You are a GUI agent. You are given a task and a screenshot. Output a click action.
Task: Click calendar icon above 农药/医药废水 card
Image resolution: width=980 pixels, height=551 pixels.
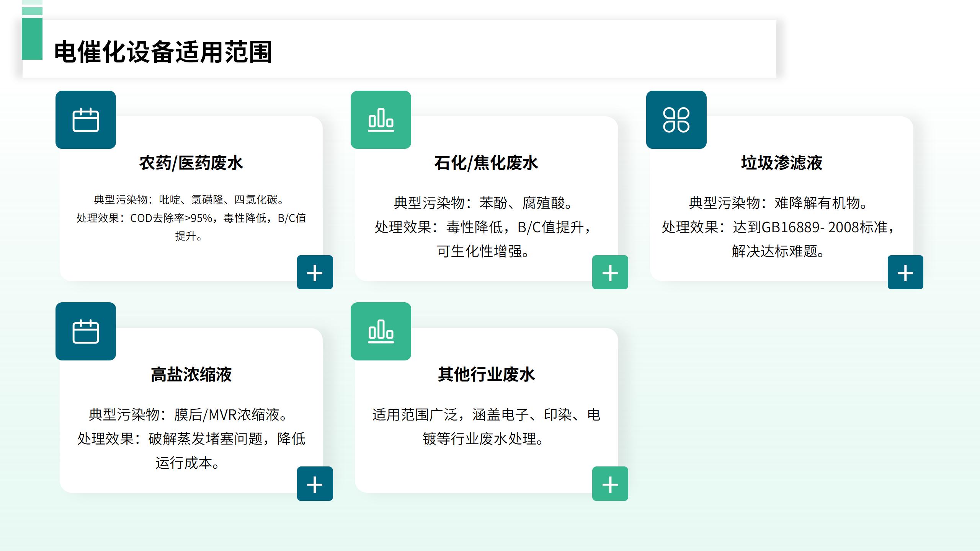click(x=85, y=120)
